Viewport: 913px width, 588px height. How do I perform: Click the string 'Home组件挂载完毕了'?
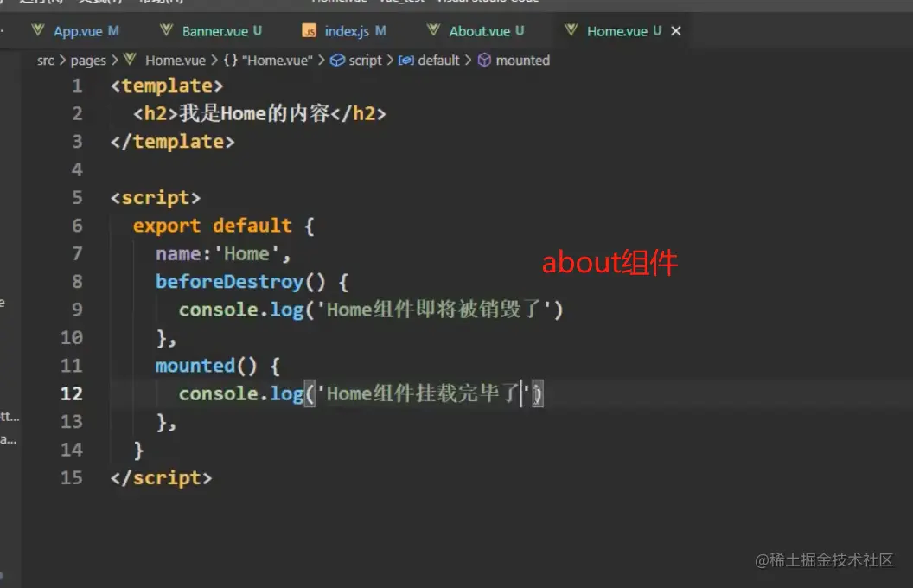tap(424, 393)
